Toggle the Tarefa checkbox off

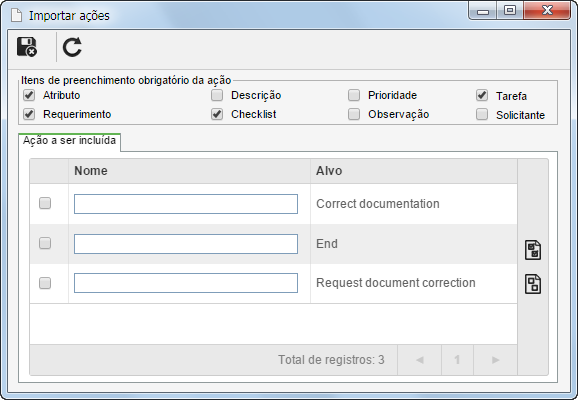pyautogui.click(x=482, y=95)
